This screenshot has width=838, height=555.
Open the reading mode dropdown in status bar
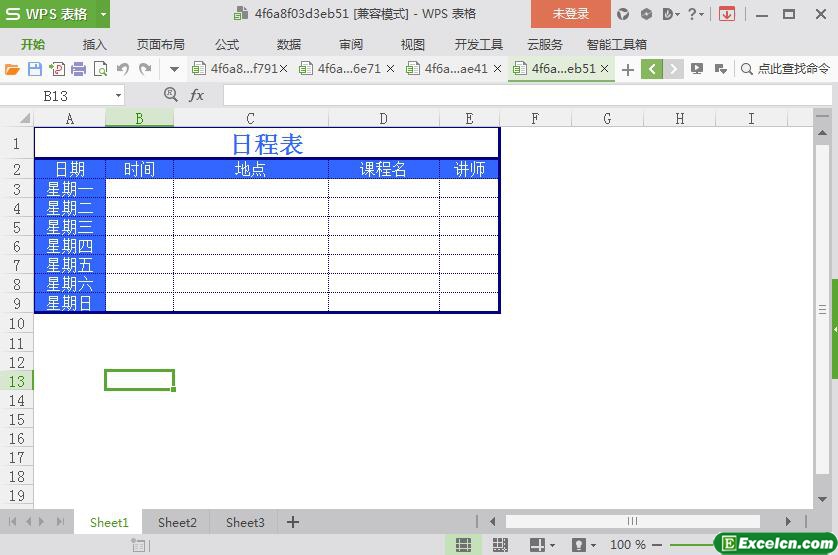click(x=552, y=545)
